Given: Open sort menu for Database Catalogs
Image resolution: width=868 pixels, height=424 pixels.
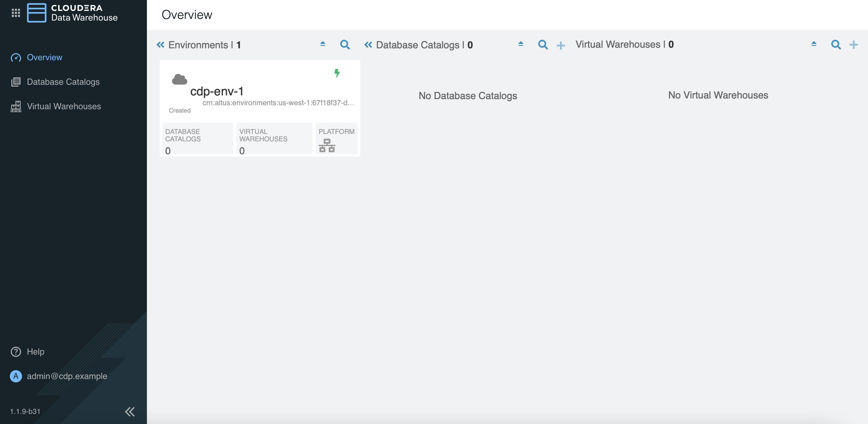Looking at the screenshot, I should pos(521,44).
